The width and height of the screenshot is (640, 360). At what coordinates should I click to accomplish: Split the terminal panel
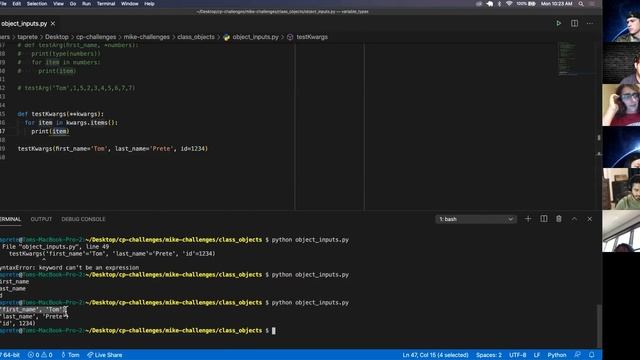click(544, 219)
